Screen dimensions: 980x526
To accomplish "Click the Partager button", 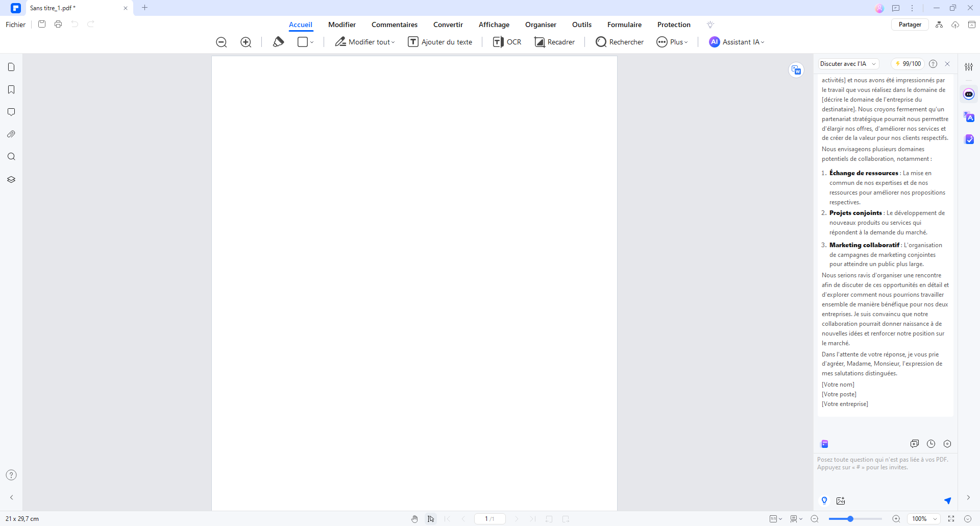I will tap(910, 25).
